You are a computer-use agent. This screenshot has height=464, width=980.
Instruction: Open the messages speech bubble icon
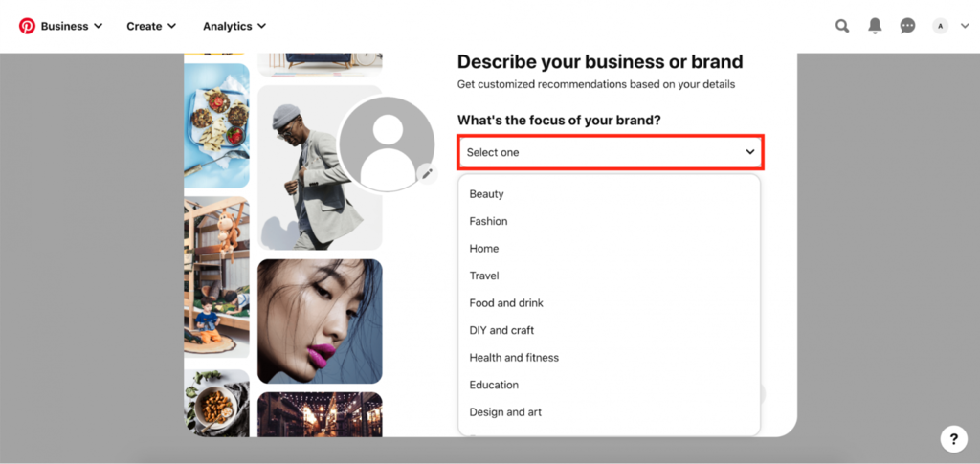[907, 26]
